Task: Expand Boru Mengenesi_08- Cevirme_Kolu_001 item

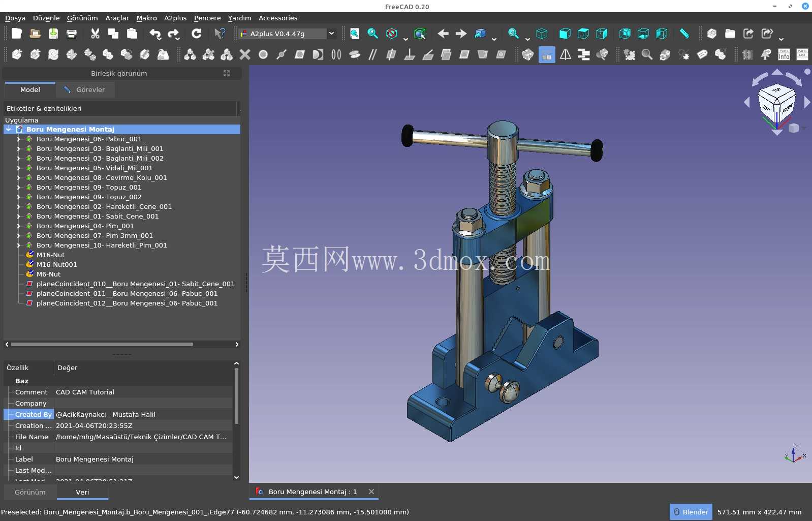Action: 18,177
